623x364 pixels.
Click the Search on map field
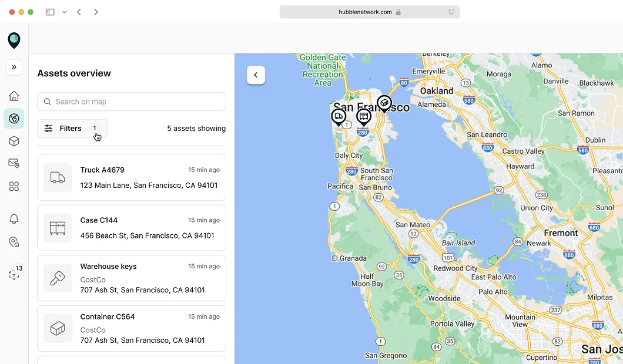click(x=131, y=102)
